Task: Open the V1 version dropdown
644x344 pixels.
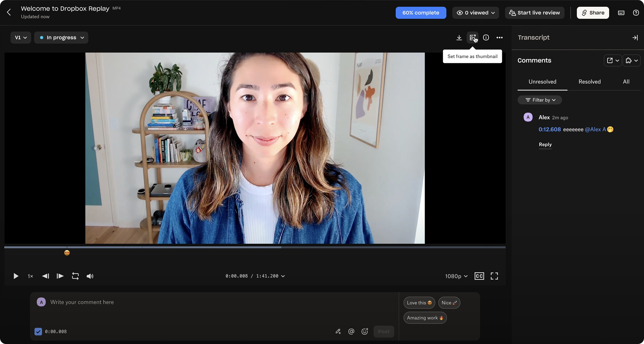Action: pos(21,37)
